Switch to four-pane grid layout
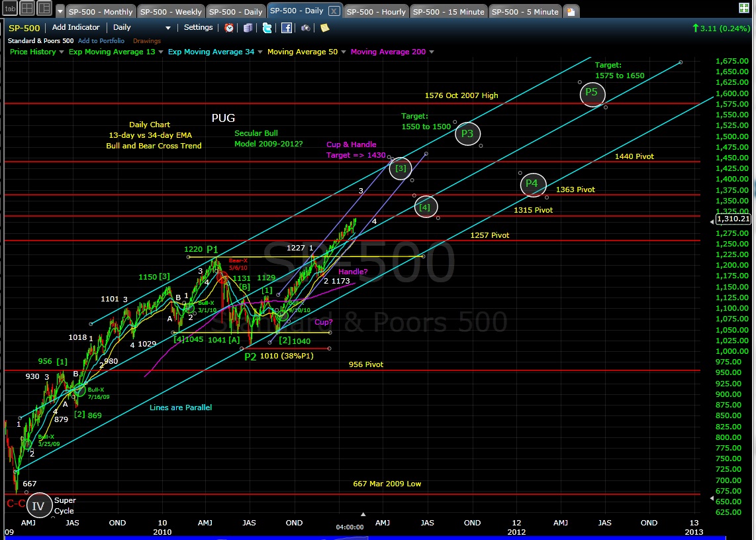The width and height of the screenshot is (756, 540). pos(27,9)
